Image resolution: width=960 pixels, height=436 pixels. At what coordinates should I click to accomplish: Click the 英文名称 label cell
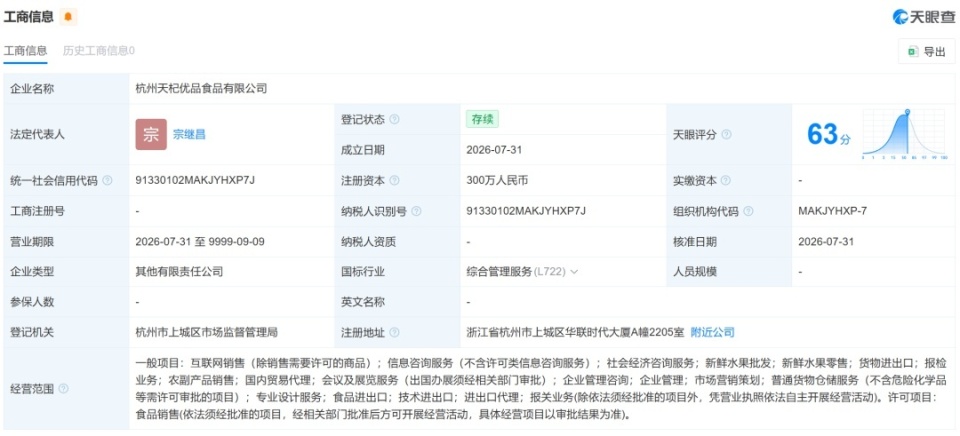[397, 302]
